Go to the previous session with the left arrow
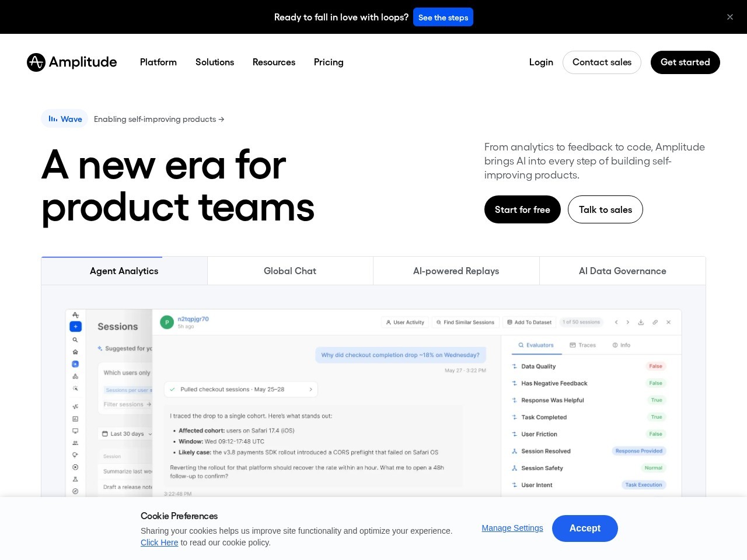The image size is (747, 560). (616, 322)
